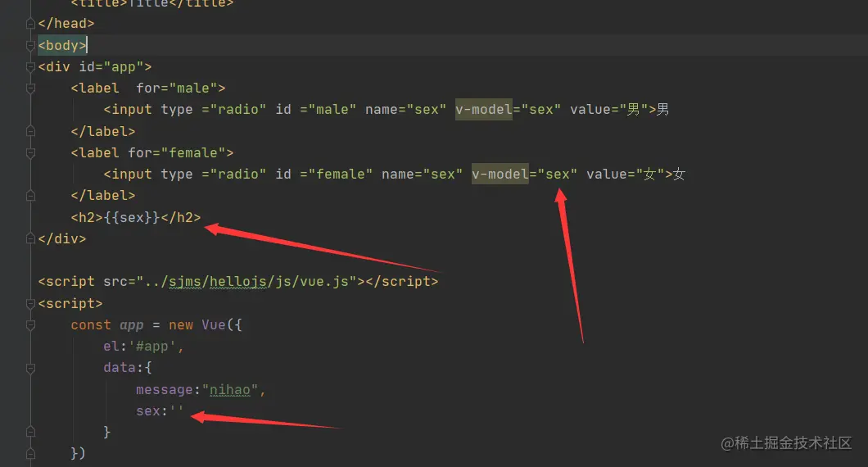The image size is (868, 467).
Task: Click the hellojs folder in src path
Action: pos(238,282)
